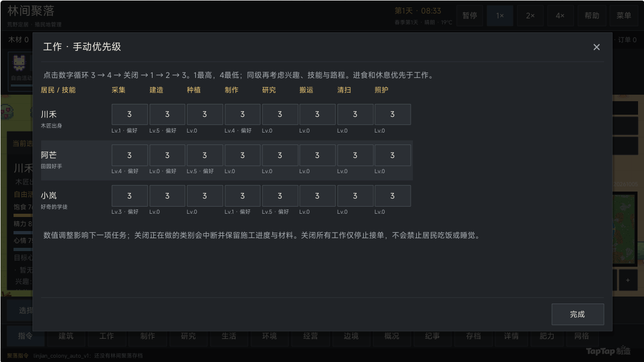This screenshot has width=644, height=362.
Task: Set game speed to 2×
Action: 530,16
